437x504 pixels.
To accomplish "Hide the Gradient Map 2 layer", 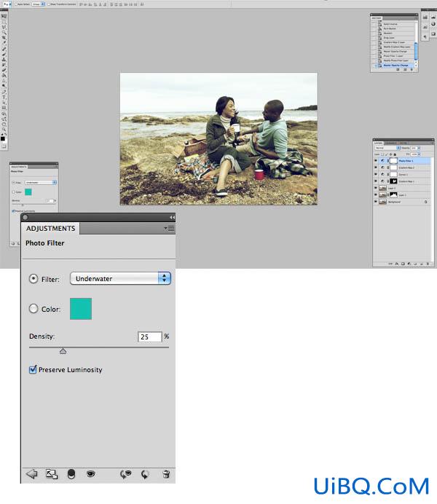I will point(376,168).
